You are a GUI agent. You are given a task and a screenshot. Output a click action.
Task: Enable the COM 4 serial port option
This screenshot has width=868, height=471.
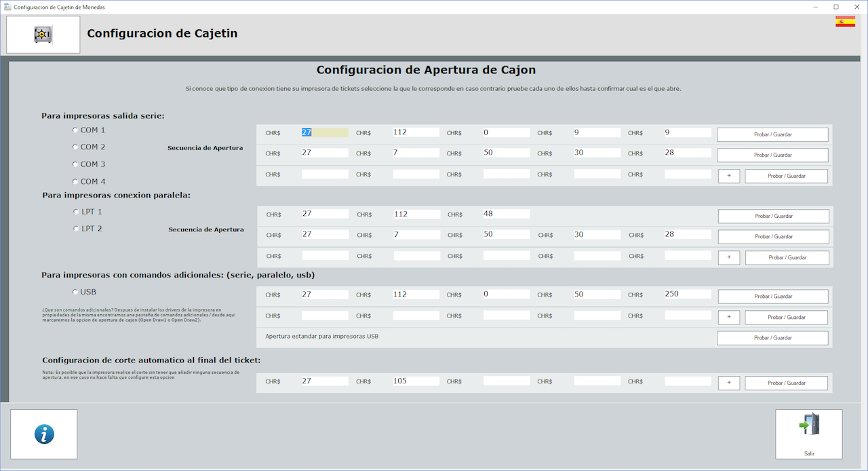(x=75, y=181)
